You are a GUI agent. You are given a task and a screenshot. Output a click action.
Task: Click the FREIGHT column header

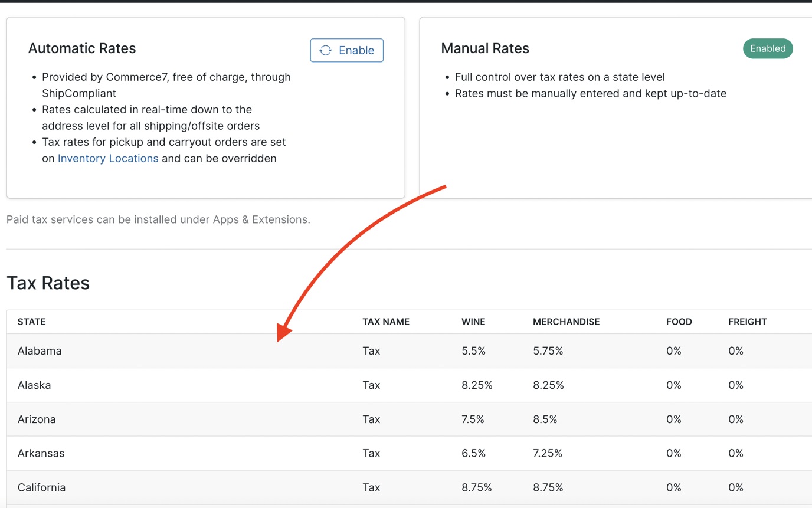point(748,322)
